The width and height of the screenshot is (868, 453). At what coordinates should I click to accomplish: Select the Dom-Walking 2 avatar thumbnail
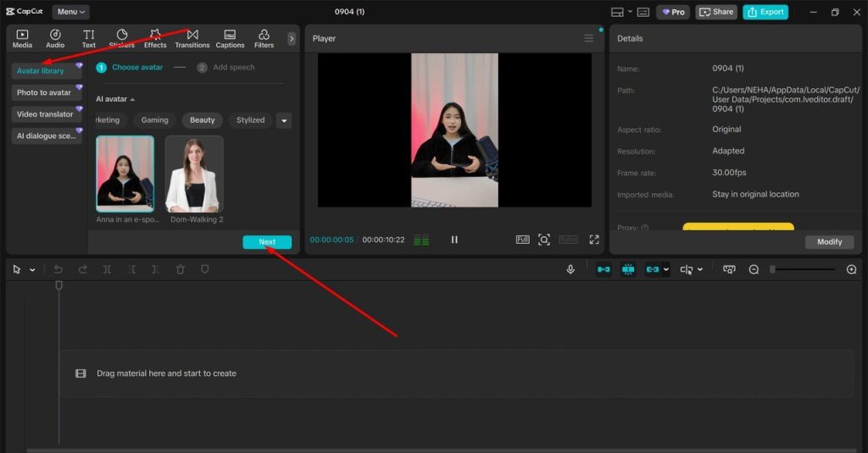coord(194,174)
